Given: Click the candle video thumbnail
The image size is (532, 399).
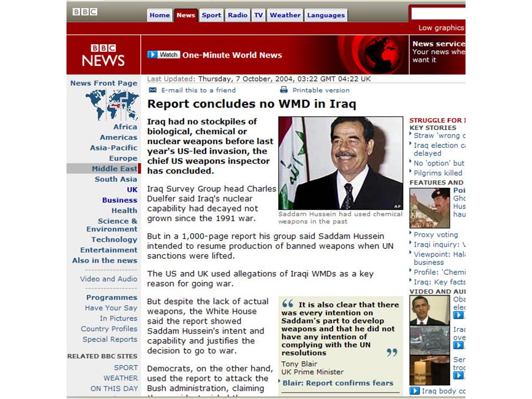Looking at the screenshot, I should point(429,370).
